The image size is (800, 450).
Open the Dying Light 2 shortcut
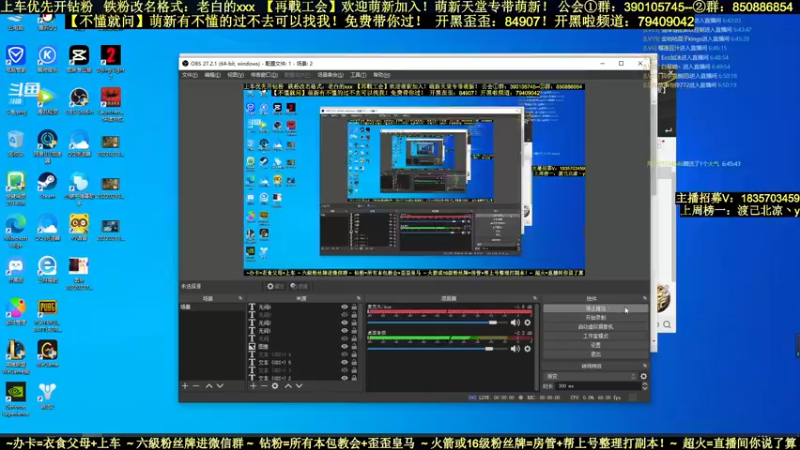[x=110, y=55]
